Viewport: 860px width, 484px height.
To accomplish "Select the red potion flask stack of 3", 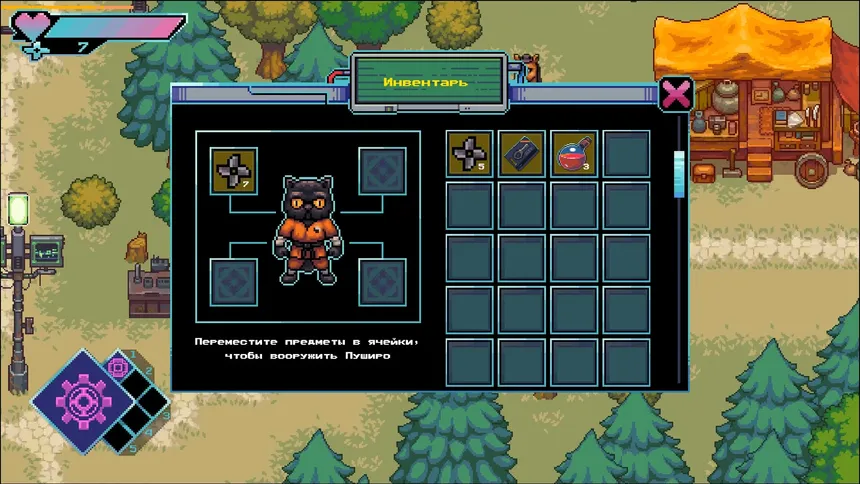I will pyautogui.click(x=574, y=154).
